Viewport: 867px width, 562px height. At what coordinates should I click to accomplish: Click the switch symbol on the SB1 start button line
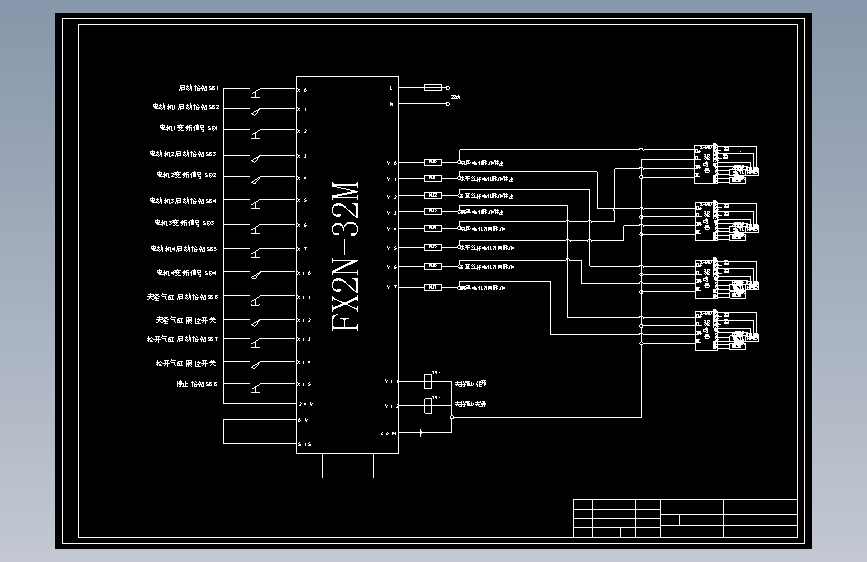pyautogui.click(x=256, y=93)
